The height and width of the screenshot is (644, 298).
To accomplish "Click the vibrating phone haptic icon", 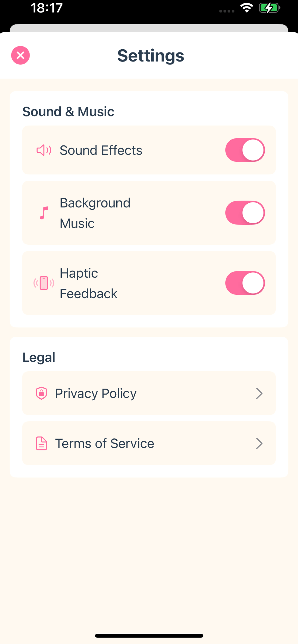I will tap(44, 283).
